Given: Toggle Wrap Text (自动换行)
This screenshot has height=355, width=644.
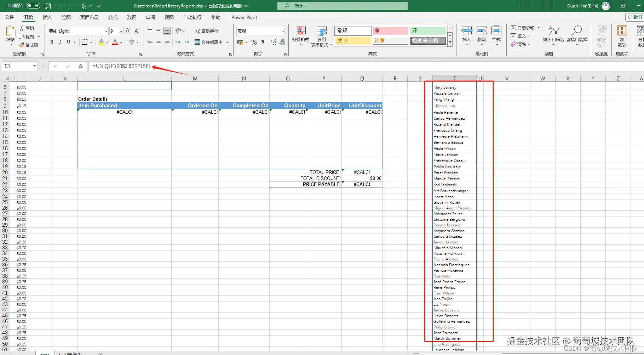Looking at the screenshot, I should [x=207, y=31].
